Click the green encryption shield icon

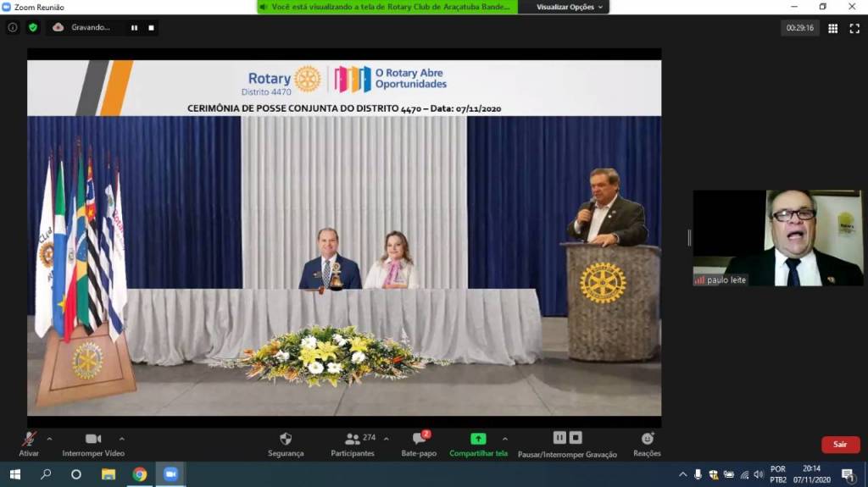pos(33,27)
